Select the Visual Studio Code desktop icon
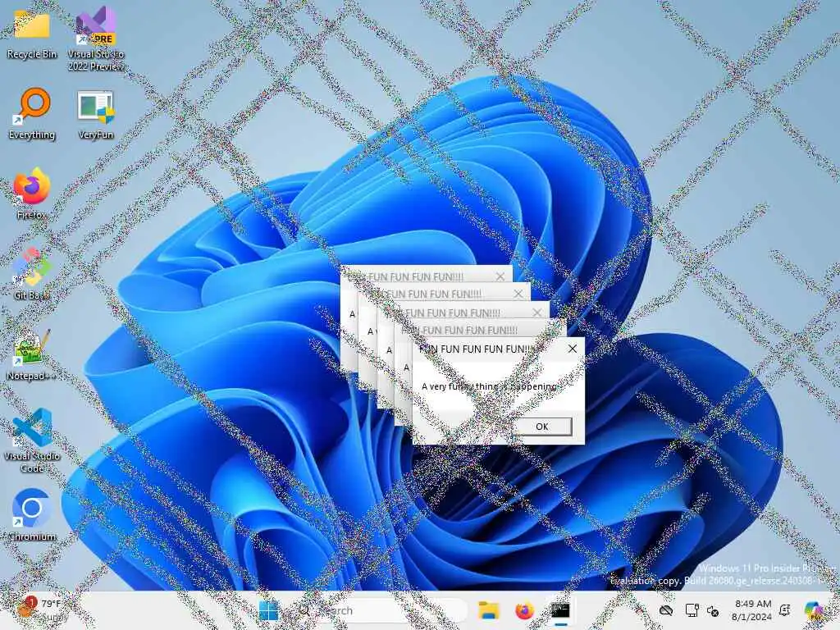 click(32, 441)
